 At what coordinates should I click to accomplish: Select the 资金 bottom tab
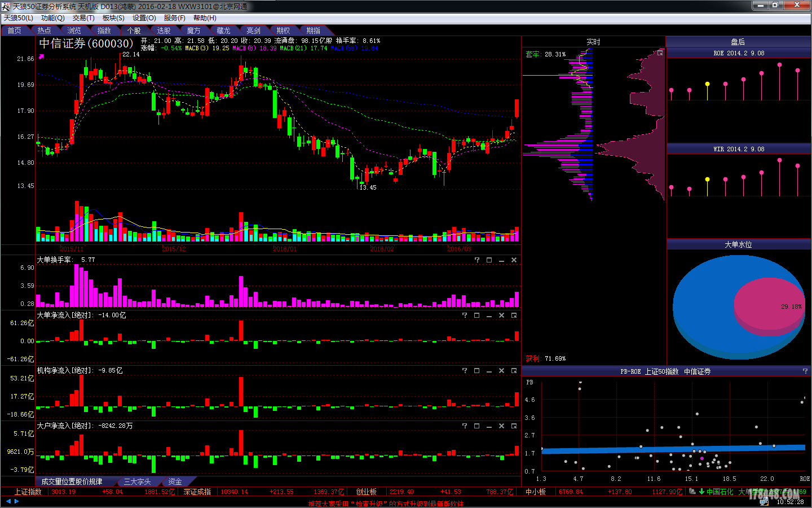pyautogui.click(x=175, y=481)
